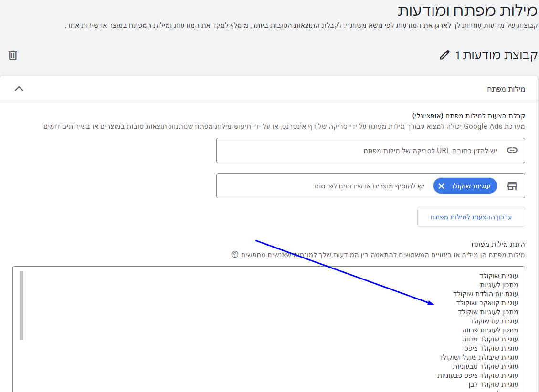Image resolution: width=539 pixels, height=392 pixels.
Task: Click the הזנת מילות מפתח label
Action: point(498,244)
